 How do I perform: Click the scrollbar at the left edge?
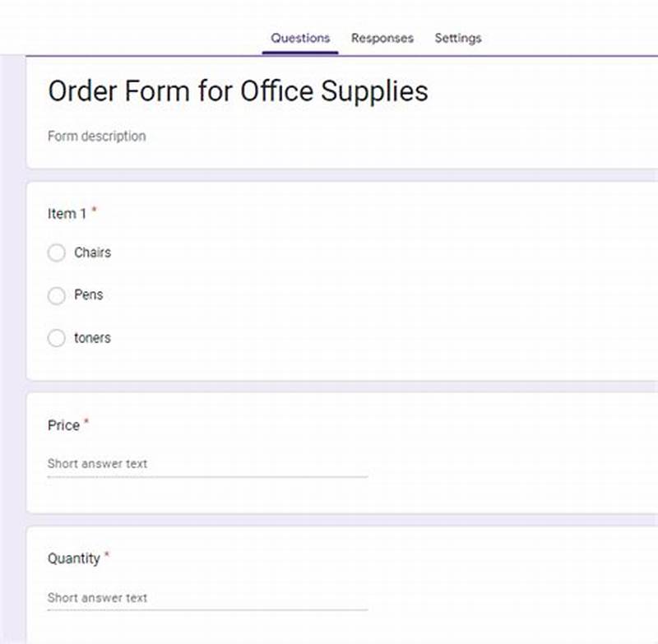7,329
